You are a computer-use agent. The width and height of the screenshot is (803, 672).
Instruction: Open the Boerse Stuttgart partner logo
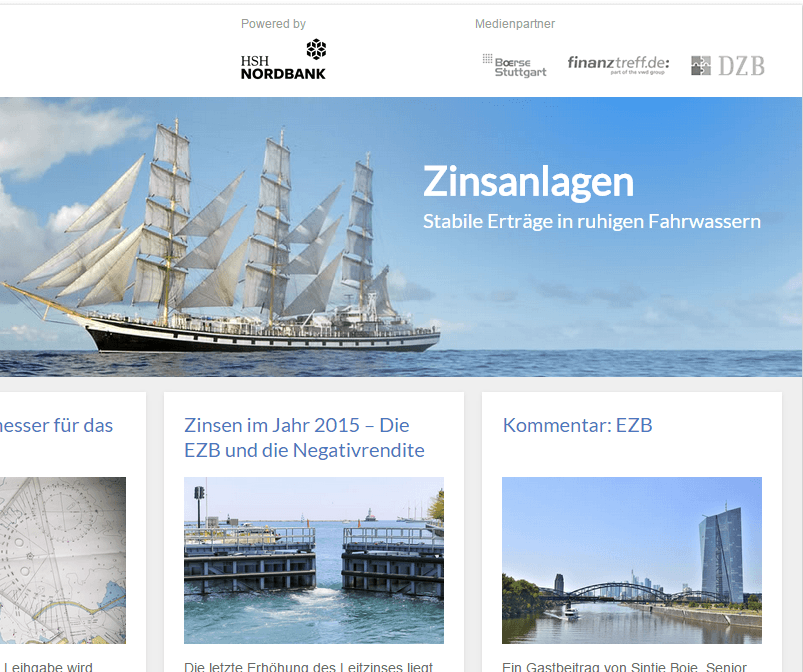tap(514, 66)
